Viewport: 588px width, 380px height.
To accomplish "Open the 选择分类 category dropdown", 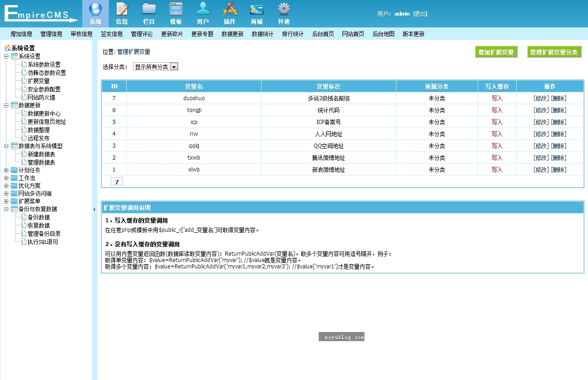I will [x=155, y=67].
